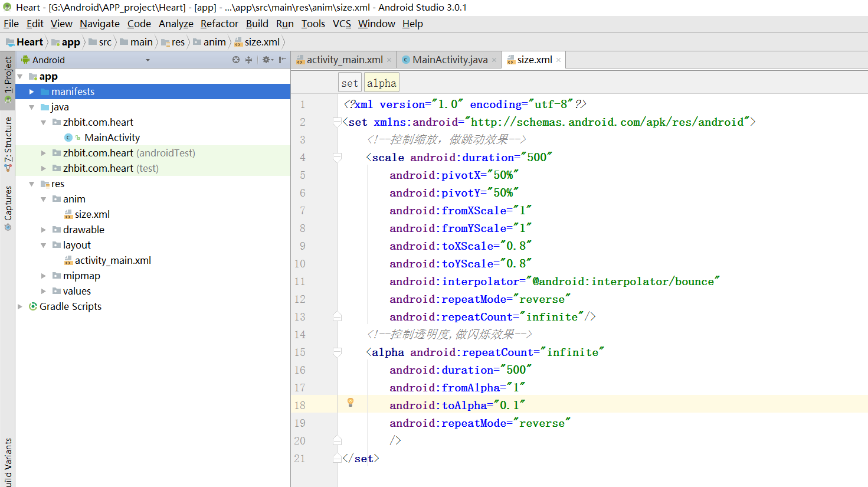The width and height of the screenshot is (868, 487).
Task: Expand the values folder
Action: tap(44, 291)
